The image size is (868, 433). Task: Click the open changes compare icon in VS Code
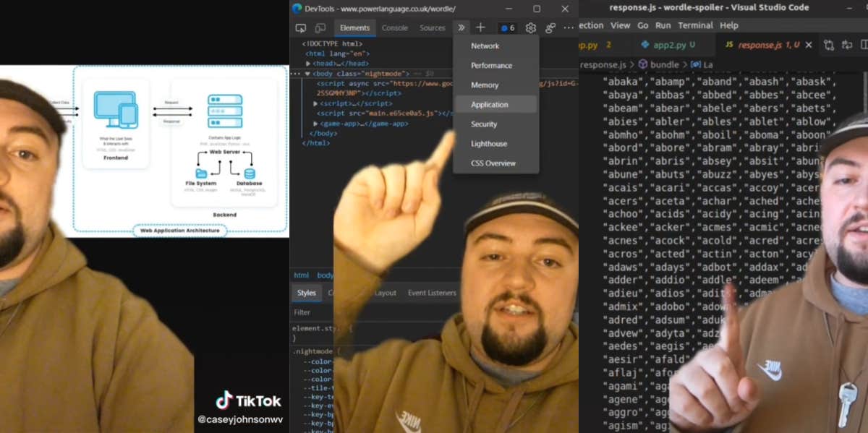830,45
